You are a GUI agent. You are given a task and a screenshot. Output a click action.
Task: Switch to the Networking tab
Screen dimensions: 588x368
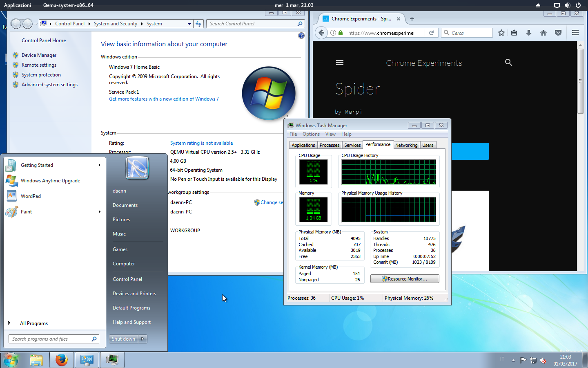coord(406,145)
